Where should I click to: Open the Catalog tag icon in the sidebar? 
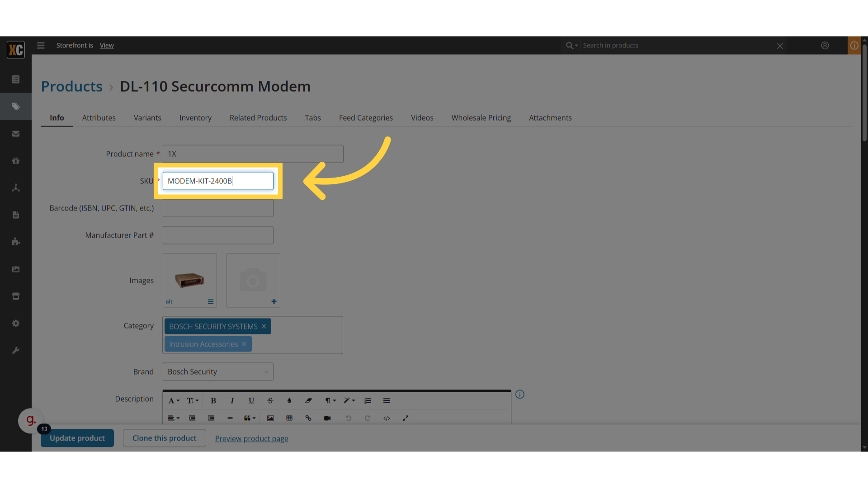16,106
